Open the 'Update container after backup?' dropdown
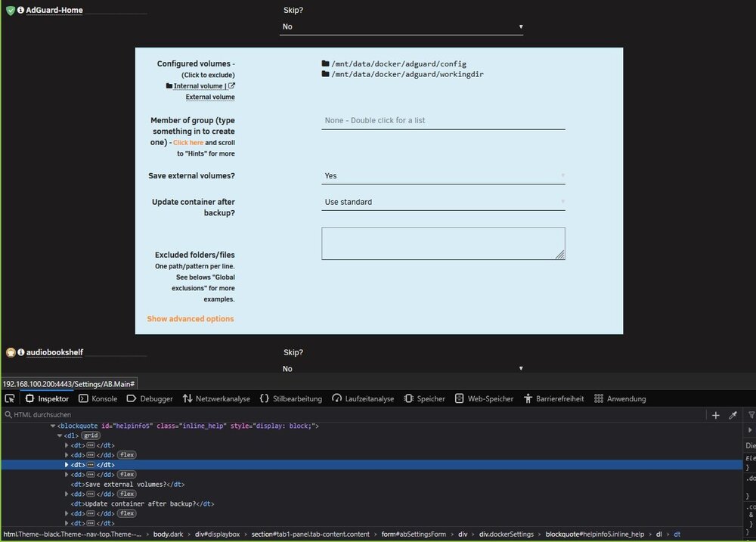Viewport: 756px width, 542px height. (443, 202)
